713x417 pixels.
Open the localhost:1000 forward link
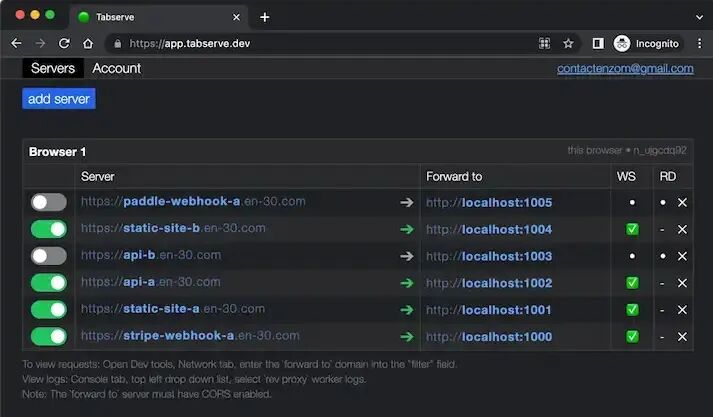[x=489, y=337]
